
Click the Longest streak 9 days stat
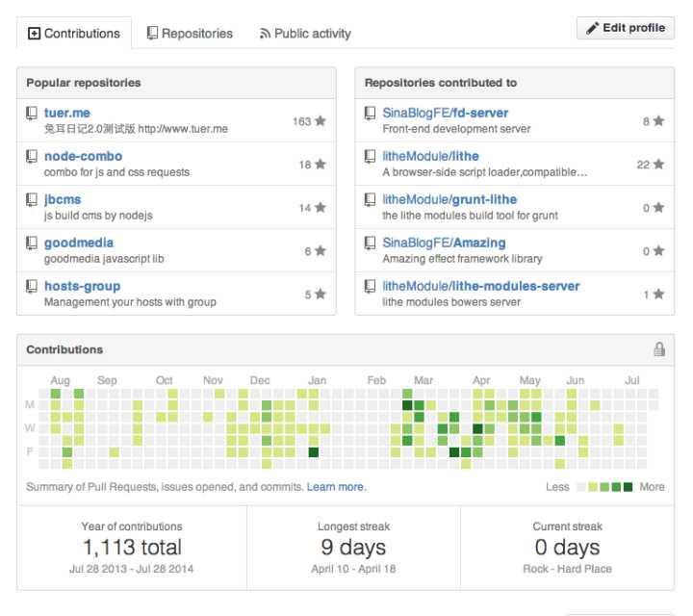(353, 548)
